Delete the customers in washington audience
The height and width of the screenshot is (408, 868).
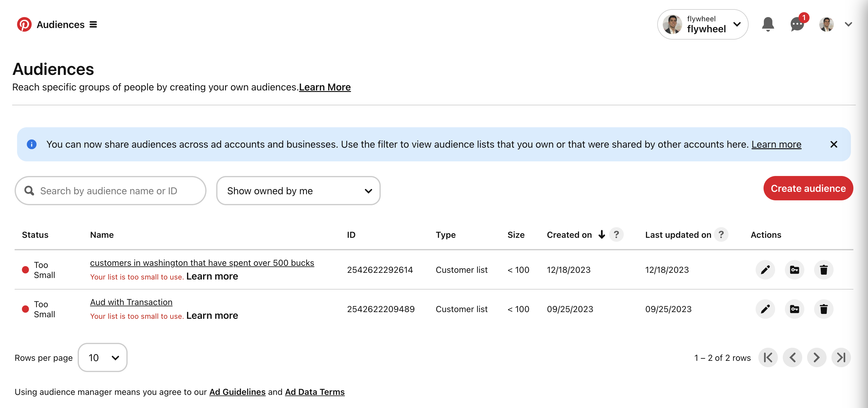pos(824,270)
